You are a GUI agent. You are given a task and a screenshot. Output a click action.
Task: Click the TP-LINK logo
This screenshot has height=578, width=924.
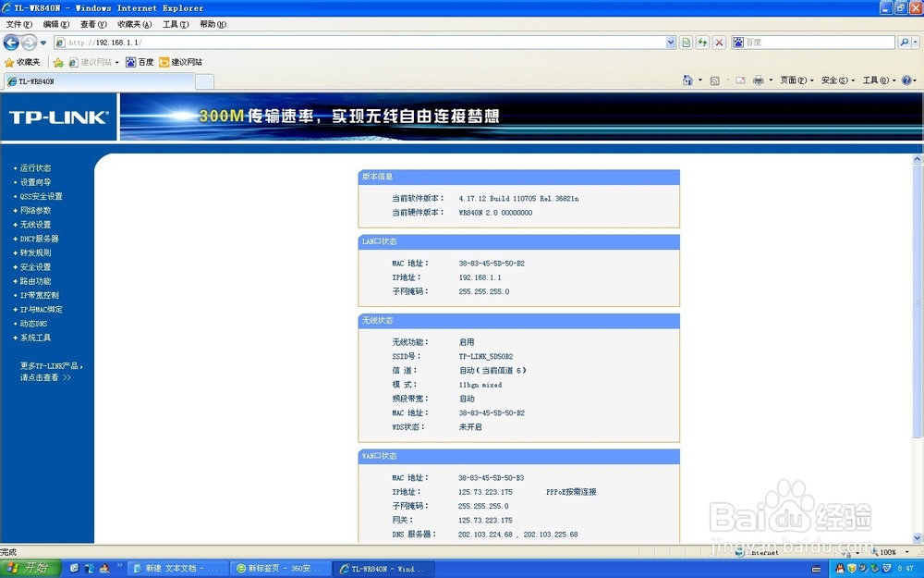58,117
